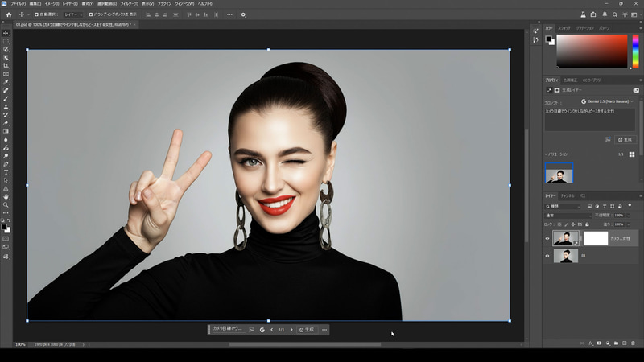Switch to the スウォッチ tab
The height and width of the screenshot is (362, 644).
pyautogui.click(x=564, y=28)
